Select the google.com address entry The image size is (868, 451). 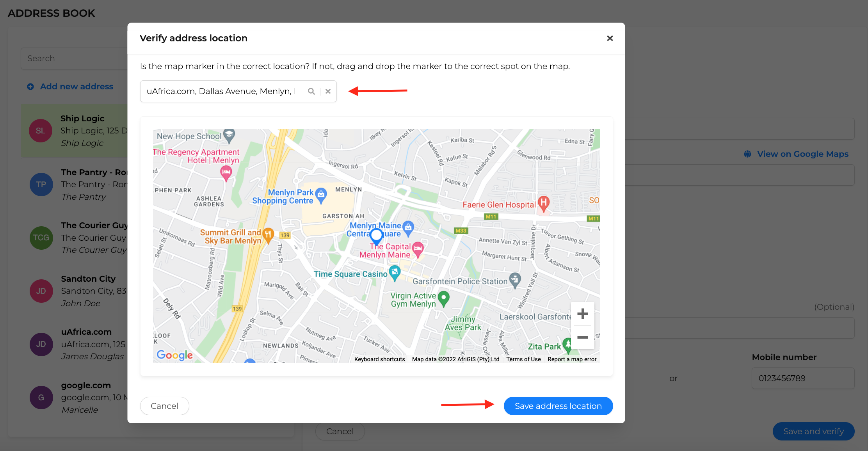pyautogui.click(x=74, y=398)
